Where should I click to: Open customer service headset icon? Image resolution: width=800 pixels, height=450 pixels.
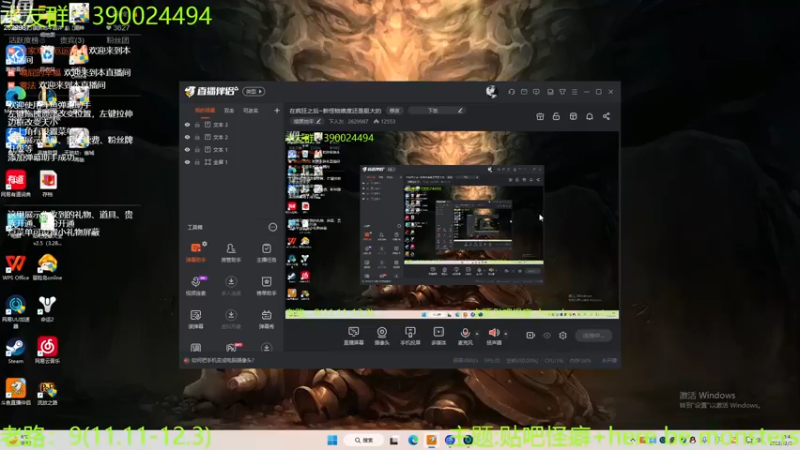click(x=511, y=92)
